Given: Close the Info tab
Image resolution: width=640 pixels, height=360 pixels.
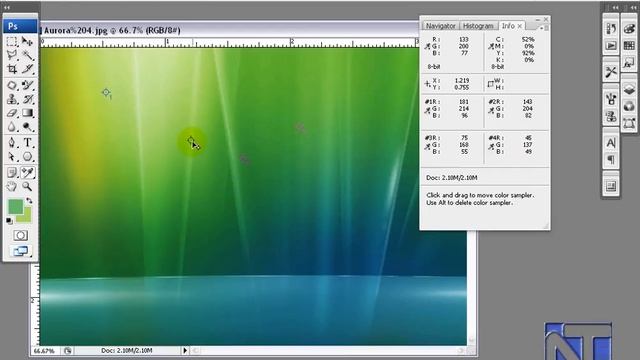Looking at the screenshot, I should pos(520,26).
